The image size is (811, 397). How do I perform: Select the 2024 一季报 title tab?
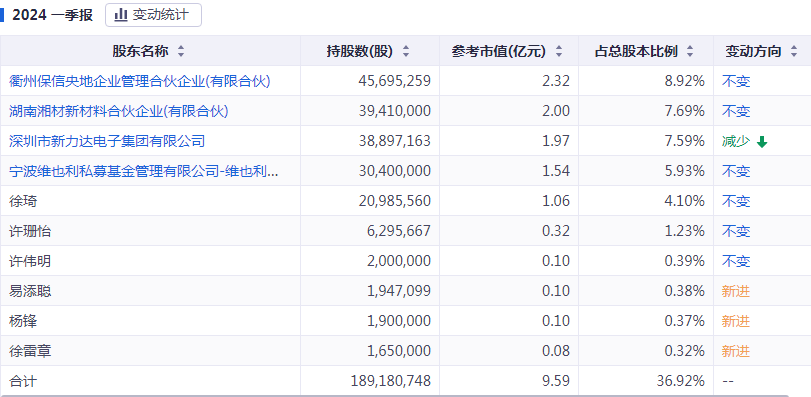[52, 15]
